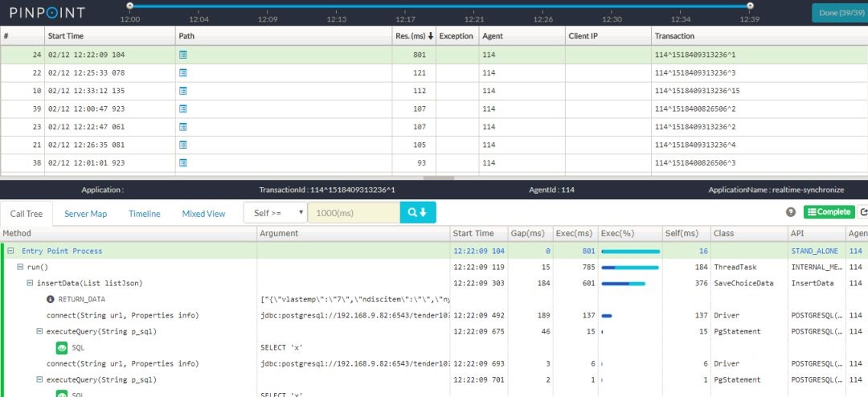The height and width of the screenshot is (397, 868).
Task: Click the Client IP column header
Action: point(608,36)
